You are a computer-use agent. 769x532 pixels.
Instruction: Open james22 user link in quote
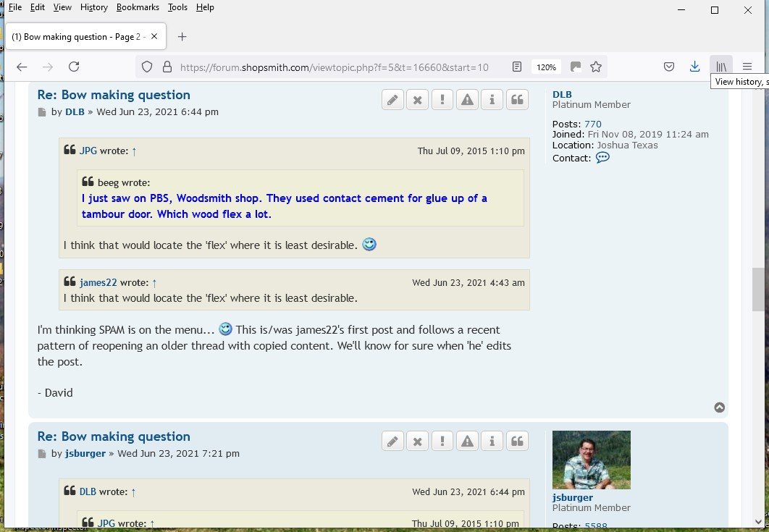pyautogui.click(x=98, y=283)
